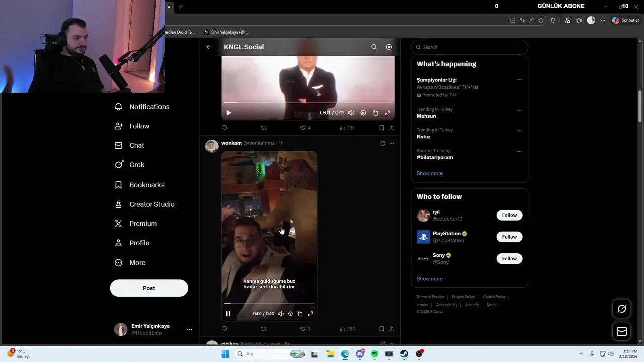Viewport: 644px width, 362px height.
Task: Bookmark the wonkam post
Action: (381, 329)
